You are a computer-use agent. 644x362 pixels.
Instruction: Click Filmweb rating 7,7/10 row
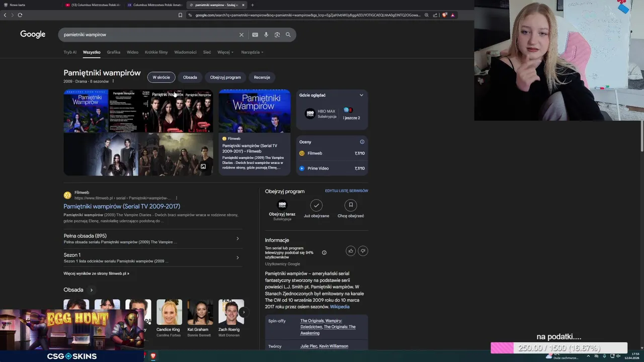332,153
